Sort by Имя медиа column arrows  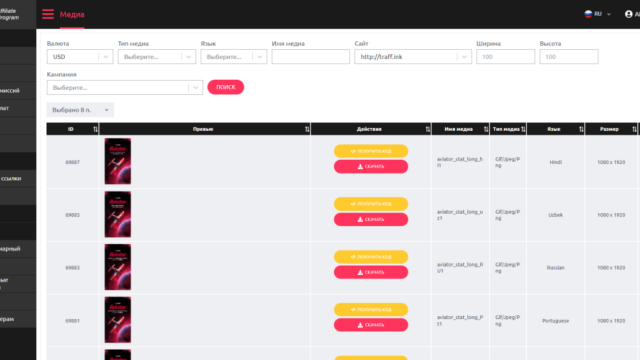pos(486,129)
